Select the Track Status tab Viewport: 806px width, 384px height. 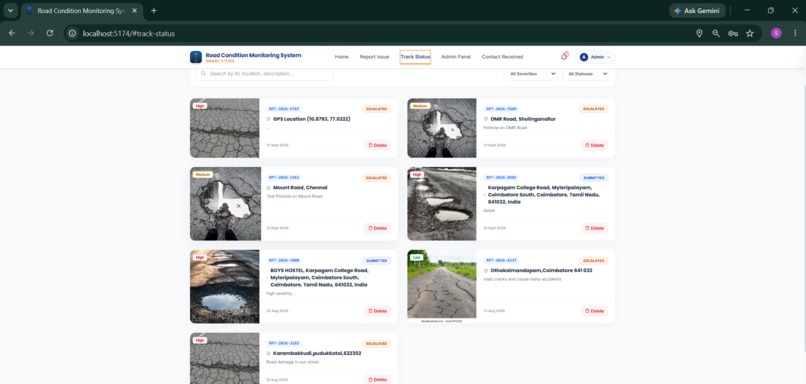(415, 57)
